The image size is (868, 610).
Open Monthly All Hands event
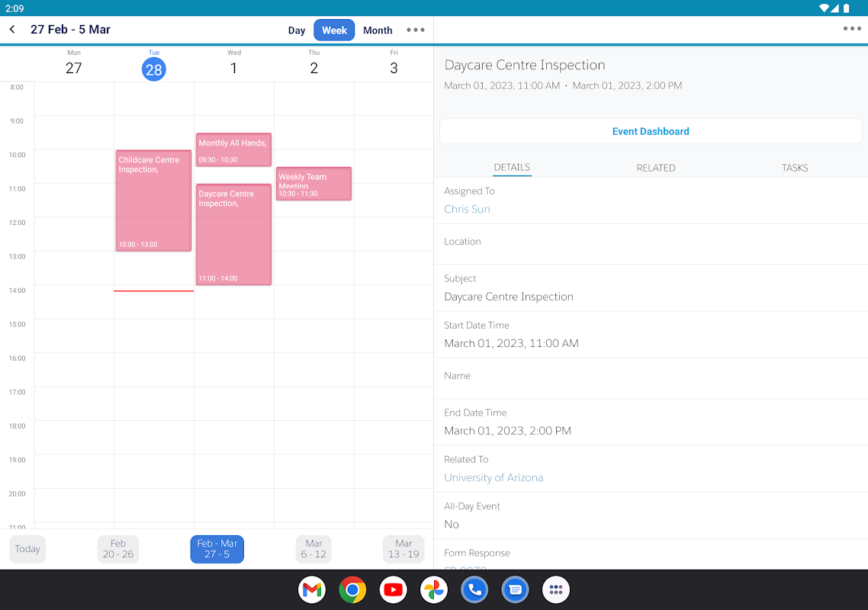[233, 149]
